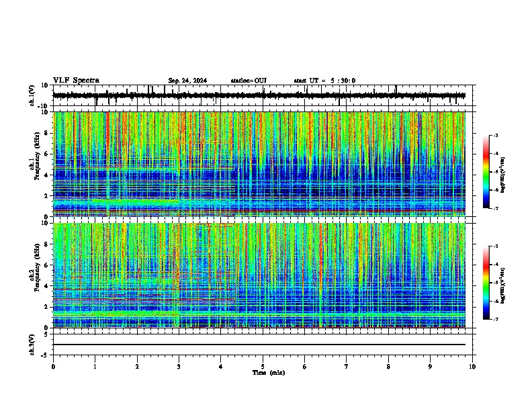Click the 'station=OUJ' label

point(249,81)
